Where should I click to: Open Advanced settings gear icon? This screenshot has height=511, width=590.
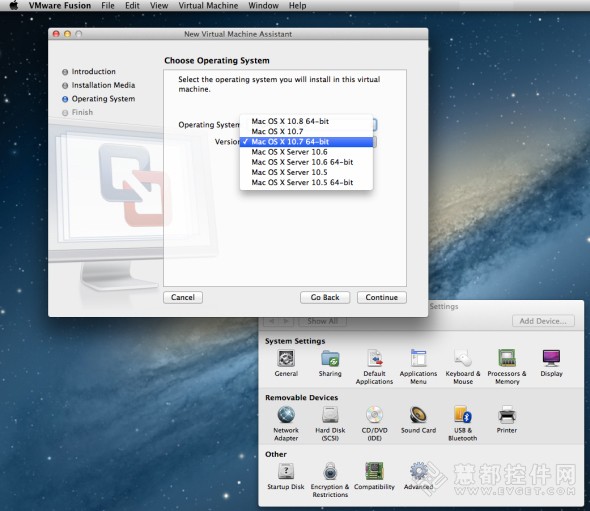pyautogui.click(x=418, y=471)
